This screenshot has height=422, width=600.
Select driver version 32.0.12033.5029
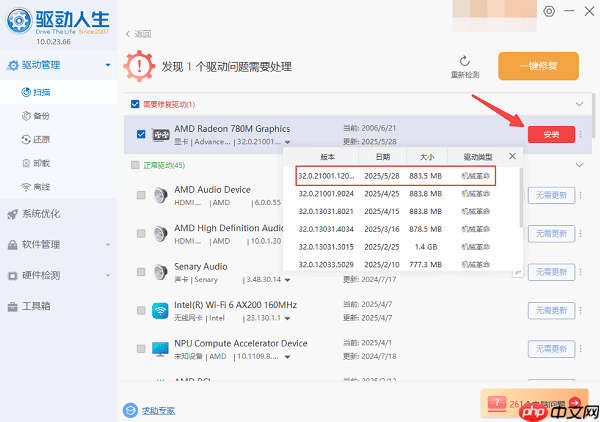pyautogui.click(x=397, y=264)
